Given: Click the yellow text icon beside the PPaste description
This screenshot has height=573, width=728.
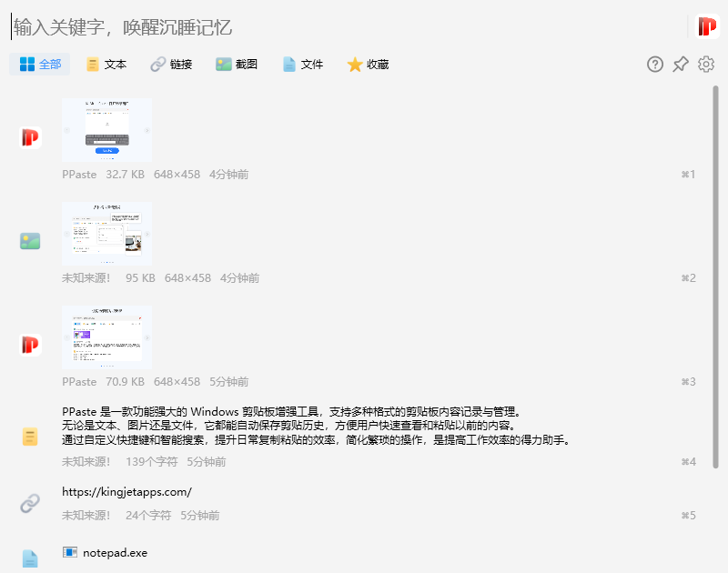Looking at the screenshot, I should click(x=28, y=436).
